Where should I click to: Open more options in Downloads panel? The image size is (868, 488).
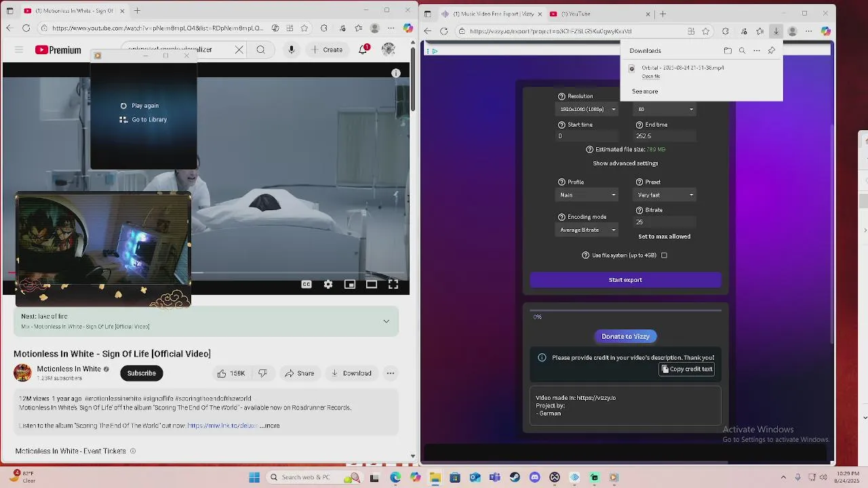757,51
